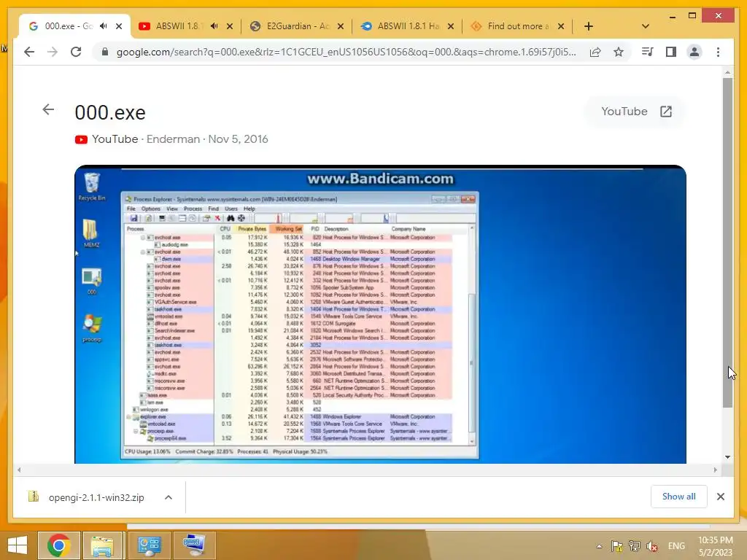Open a new tab with plus button

pos(589,26)
